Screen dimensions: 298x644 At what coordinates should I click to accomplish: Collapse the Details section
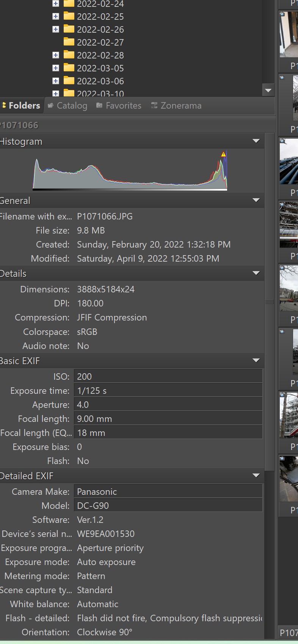(256, 273)
